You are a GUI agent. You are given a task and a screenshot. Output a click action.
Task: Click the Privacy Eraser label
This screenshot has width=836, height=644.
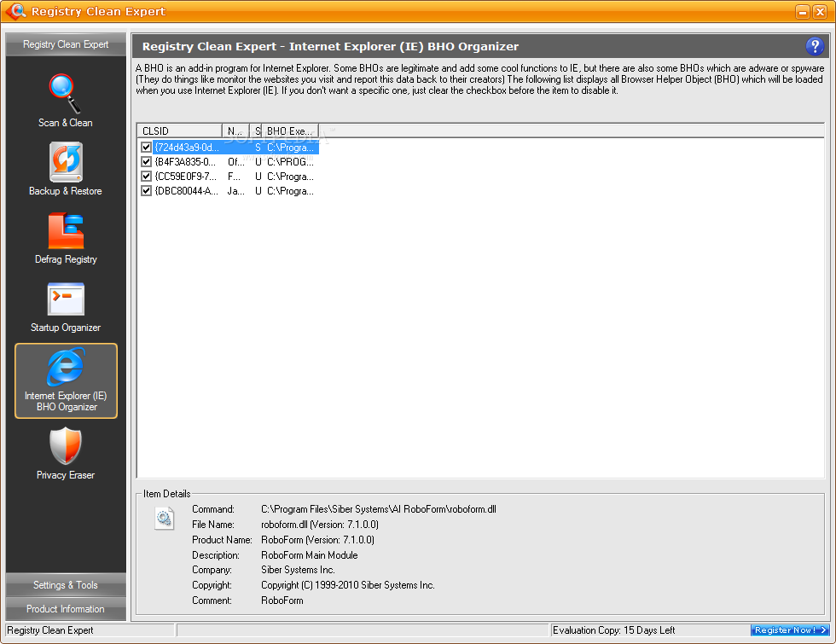(66, 475)
